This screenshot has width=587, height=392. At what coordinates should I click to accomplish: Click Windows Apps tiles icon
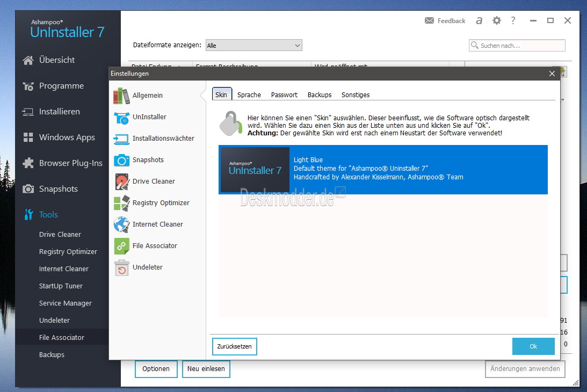[x=28, y=137]
